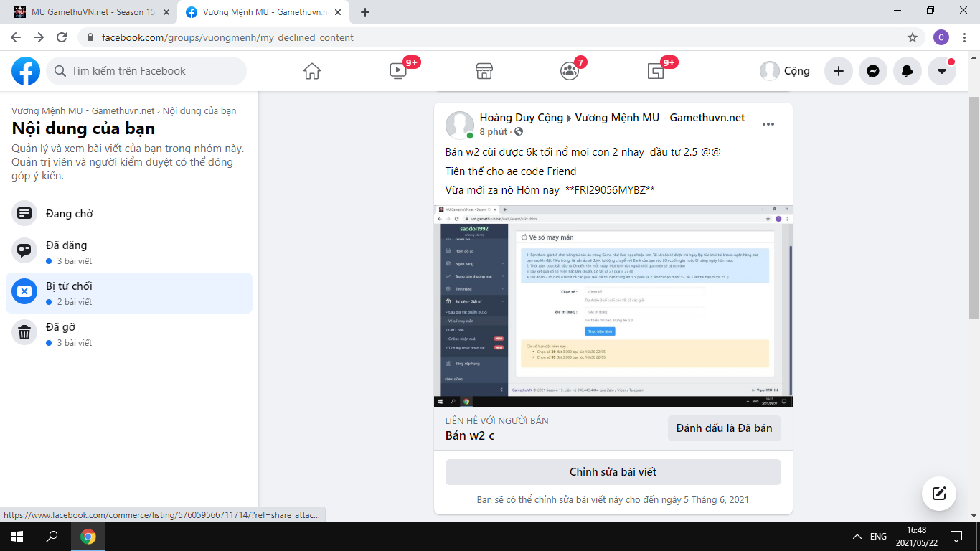Click the Create plus button
Screen dimensions: 980x551
838,71
